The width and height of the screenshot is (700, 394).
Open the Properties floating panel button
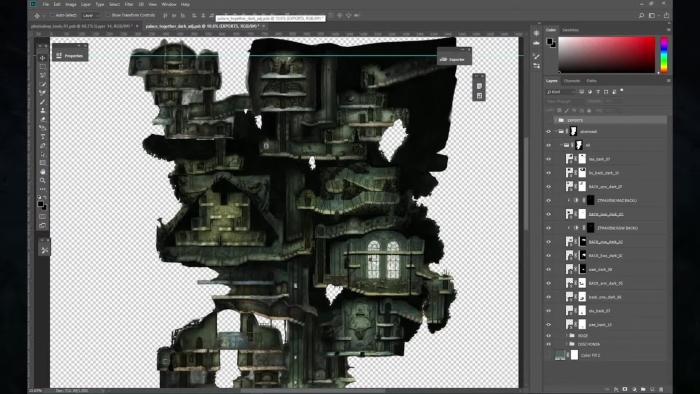pyautogui.click(x=70, y=55)
